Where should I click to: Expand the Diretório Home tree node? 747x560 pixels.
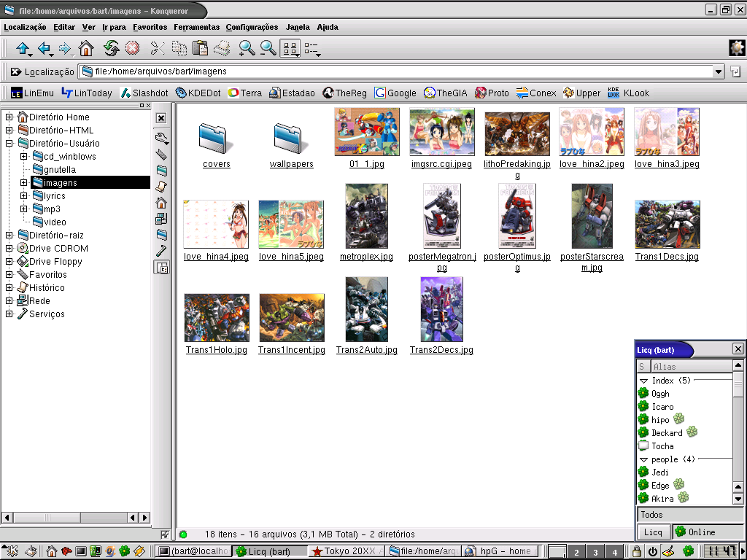[9, 117]
